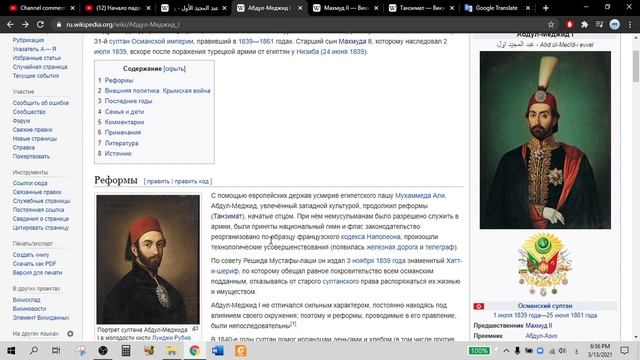640x360 pixels.
Task: Jump to Комментарии in contents
Action: (x=124, y=122)
